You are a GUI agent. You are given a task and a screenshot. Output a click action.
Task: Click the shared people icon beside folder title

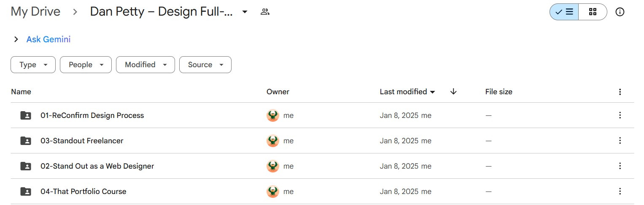click(x=265, y=12)
